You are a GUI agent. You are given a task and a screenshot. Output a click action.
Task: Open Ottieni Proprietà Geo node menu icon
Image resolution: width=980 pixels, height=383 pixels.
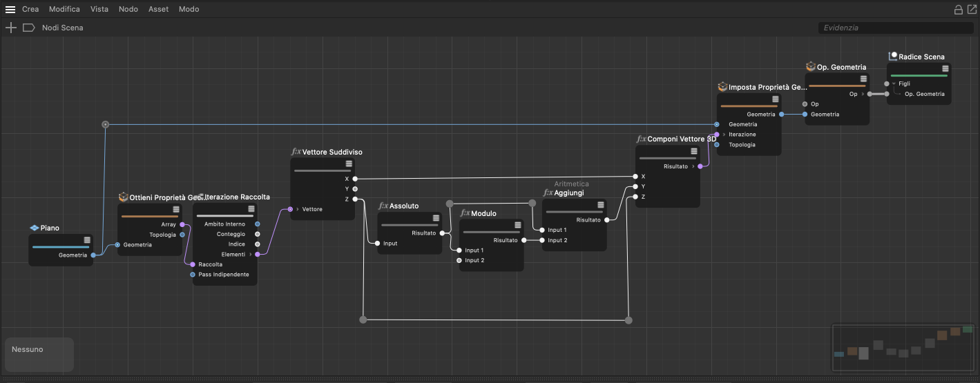(176, 209)
